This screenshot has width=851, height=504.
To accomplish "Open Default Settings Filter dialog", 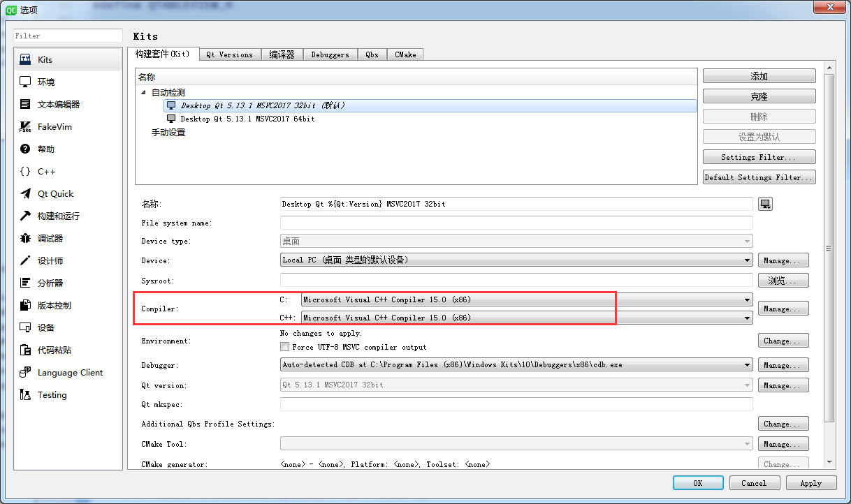I will click(x=759, y=177).
